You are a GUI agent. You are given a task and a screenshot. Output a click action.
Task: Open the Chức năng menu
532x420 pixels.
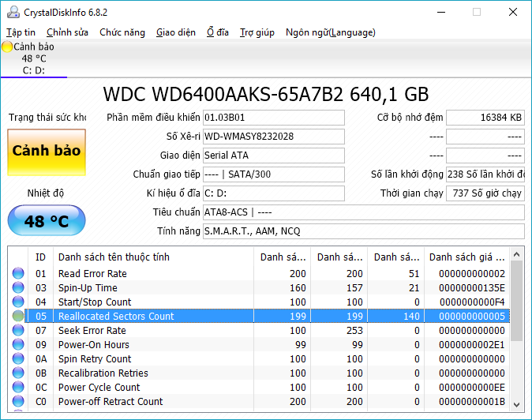coord(122,32)
